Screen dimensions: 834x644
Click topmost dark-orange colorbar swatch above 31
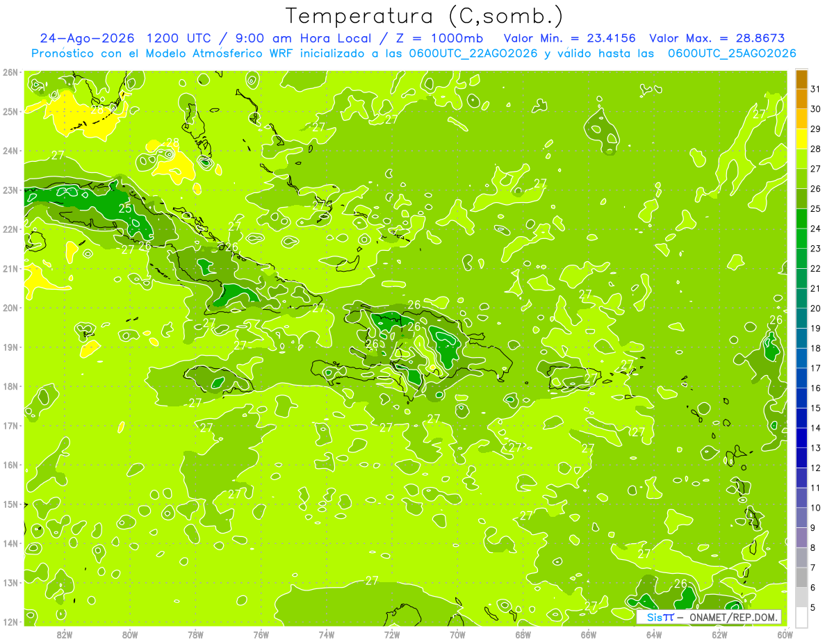tap(802, 80)
